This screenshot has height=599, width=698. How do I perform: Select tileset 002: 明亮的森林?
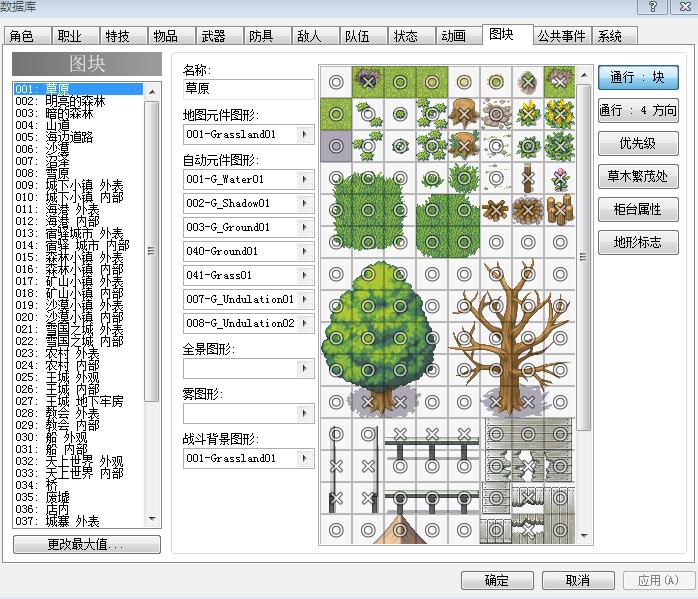pos(78,101)
